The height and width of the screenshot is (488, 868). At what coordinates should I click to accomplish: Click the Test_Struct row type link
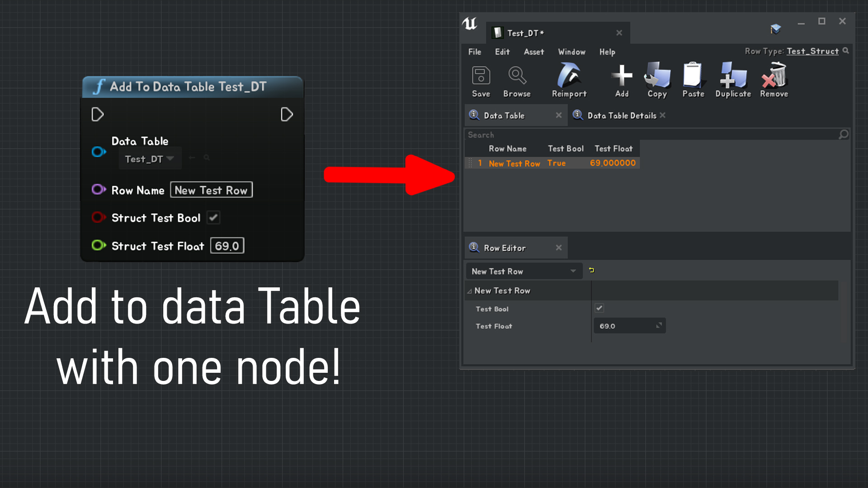(x=812, y=51)
